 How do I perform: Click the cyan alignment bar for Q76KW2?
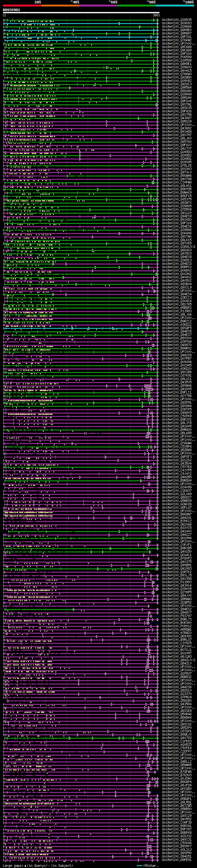(81, 40)
